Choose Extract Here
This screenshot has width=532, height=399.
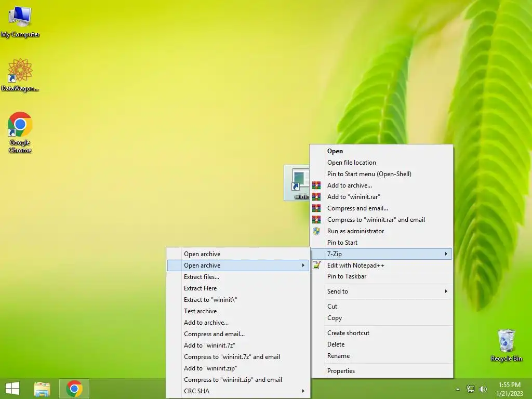click(238, 288)
